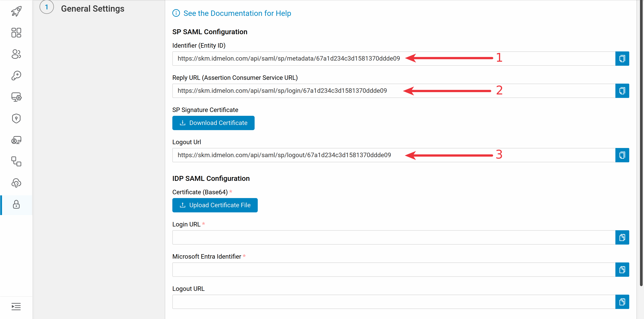Copy the SP Logout URL to clipboard
This screenshot has width=644, height=319.
[623, 155]
